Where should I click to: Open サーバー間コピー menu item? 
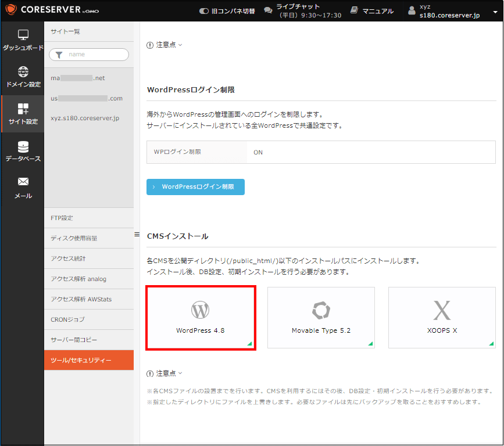point(89,340)
